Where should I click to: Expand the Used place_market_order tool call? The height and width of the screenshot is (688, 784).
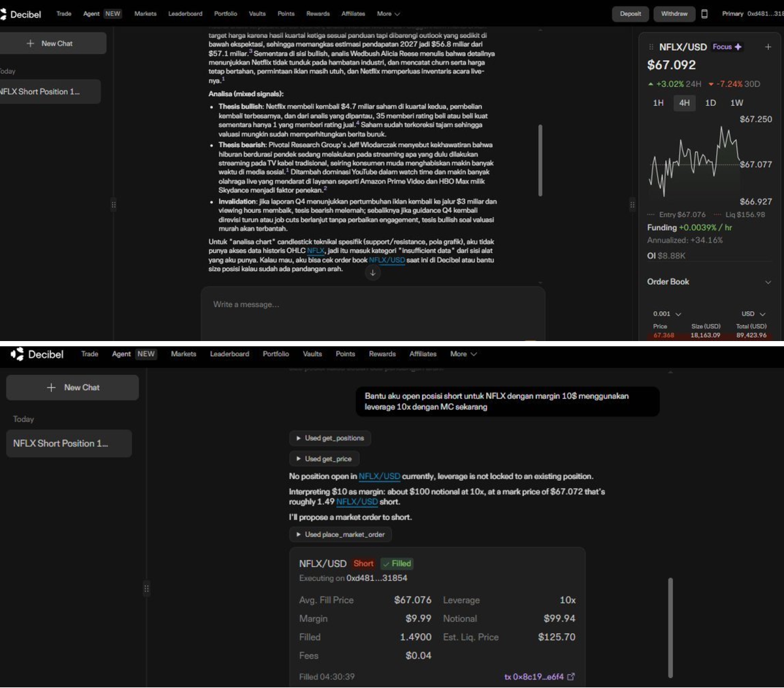[340, 534]
